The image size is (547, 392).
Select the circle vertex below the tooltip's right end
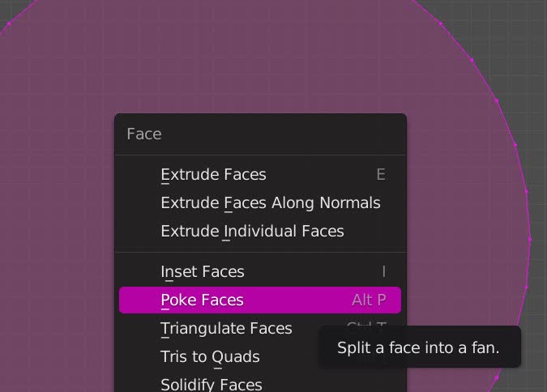497,377
